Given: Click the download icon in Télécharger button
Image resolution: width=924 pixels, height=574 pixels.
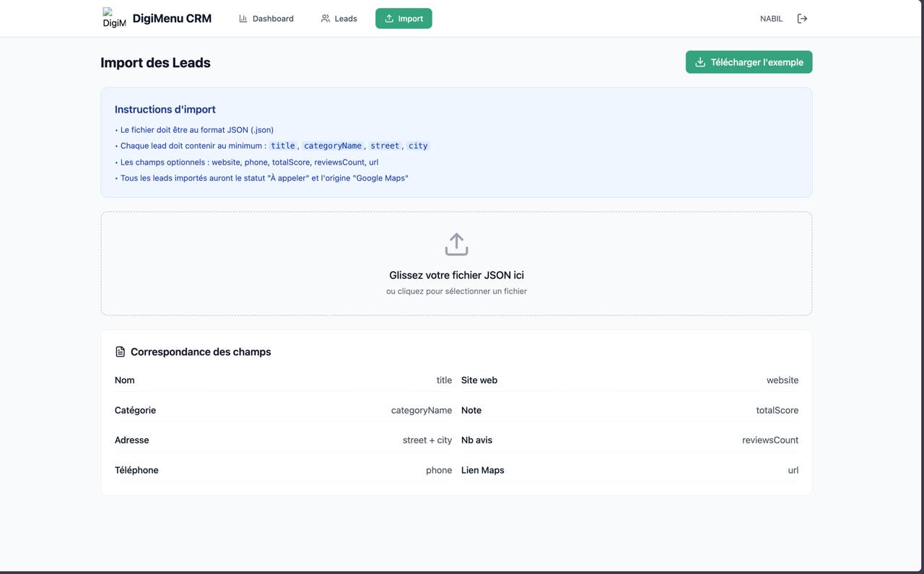Looking at the screenshot, I should click(x=699, y=62).
